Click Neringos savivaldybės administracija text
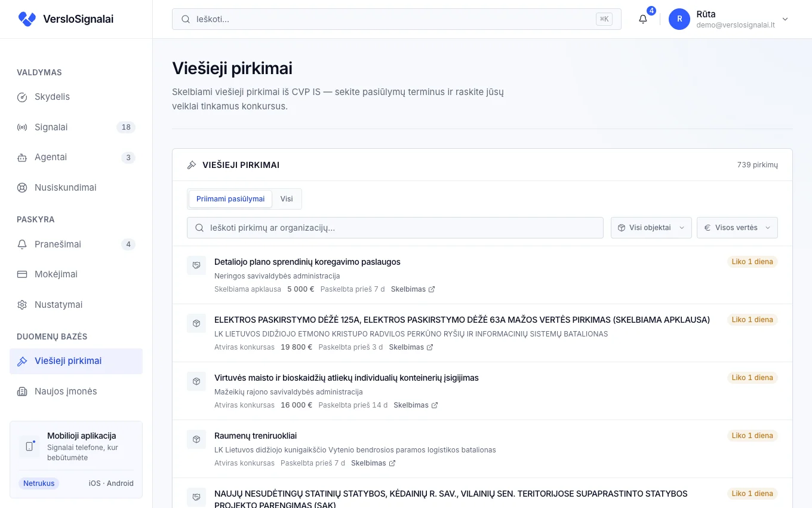 click(x=277, y=276)
